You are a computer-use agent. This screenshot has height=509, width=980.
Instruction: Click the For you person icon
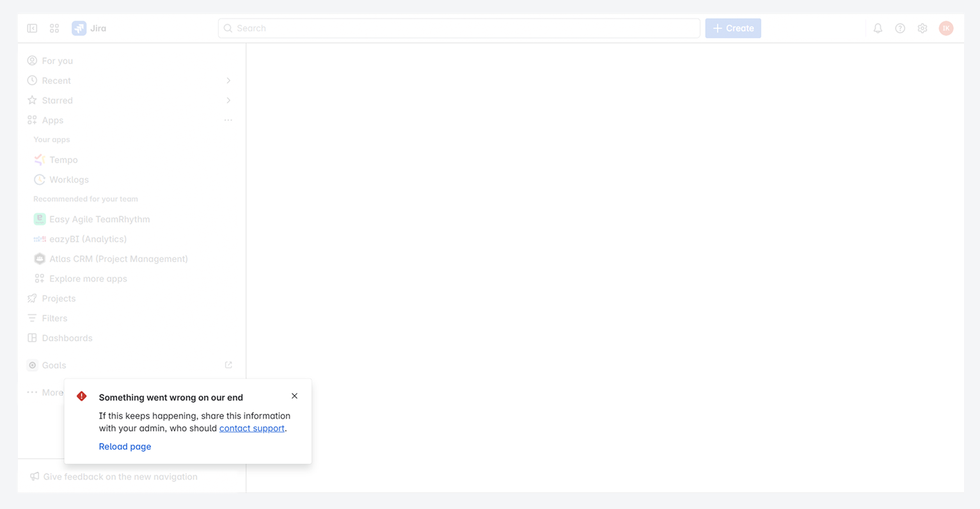pyautogui.click(x=32, y=61)
